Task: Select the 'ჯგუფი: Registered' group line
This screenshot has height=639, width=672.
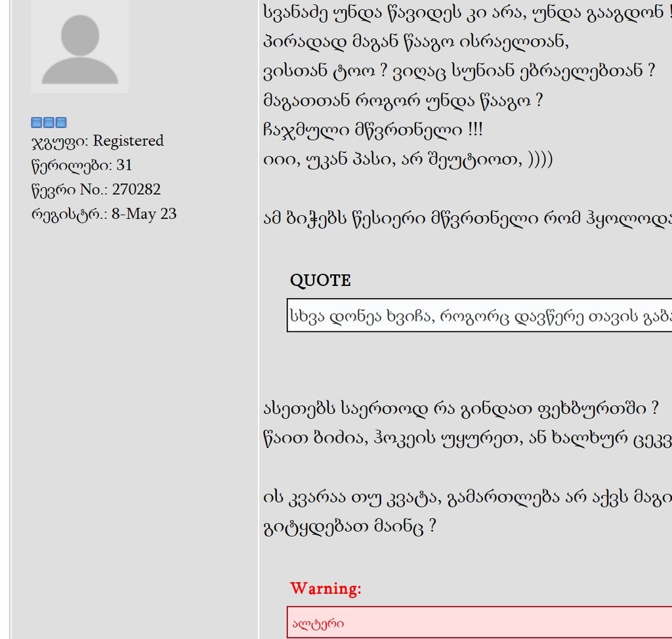Action: pos(98,141)
